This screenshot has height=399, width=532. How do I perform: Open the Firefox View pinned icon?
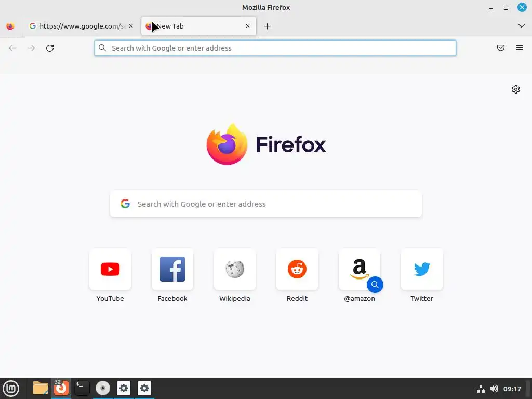click(x=10, y=26)
